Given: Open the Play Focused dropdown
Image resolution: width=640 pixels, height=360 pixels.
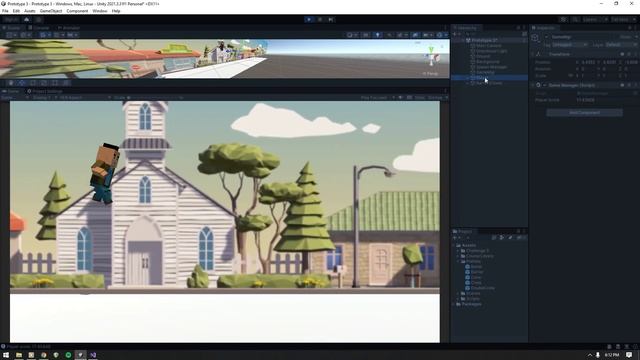Looking at the screenshot, I should tap(378, 98).
